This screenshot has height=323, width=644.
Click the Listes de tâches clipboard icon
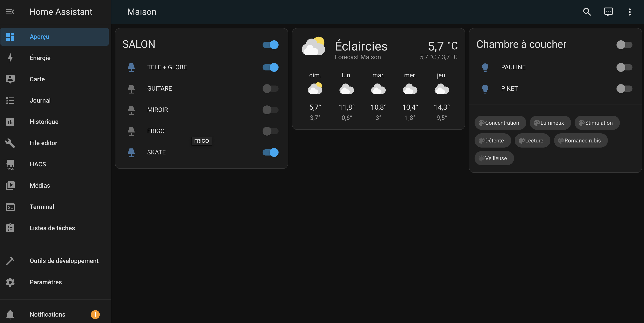coord(10,228)
